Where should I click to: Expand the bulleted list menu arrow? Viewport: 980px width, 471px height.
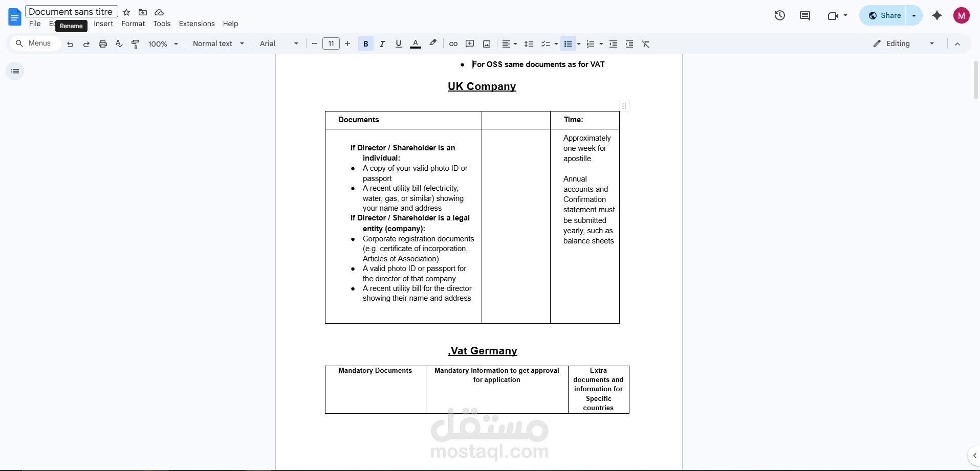(579, 44)
